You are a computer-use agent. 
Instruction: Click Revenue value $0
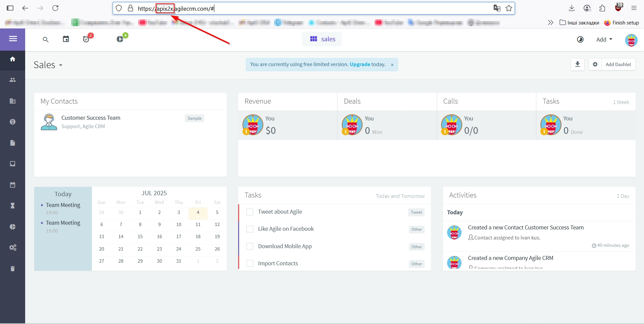point(271,130)
